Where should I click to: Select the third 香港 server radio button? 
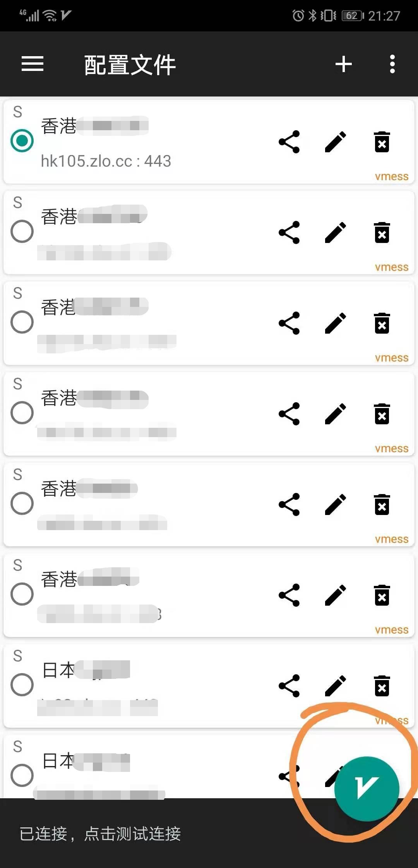pos(22,322)
